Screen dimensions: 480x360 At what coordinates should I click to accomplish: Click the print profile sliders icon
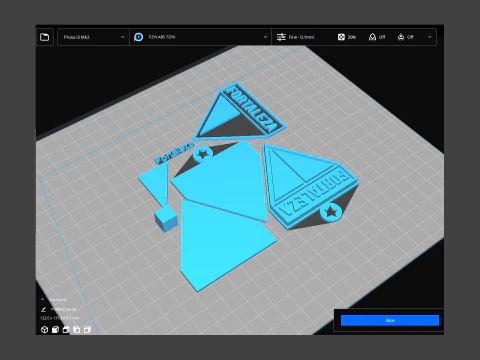tap(281, 37)
